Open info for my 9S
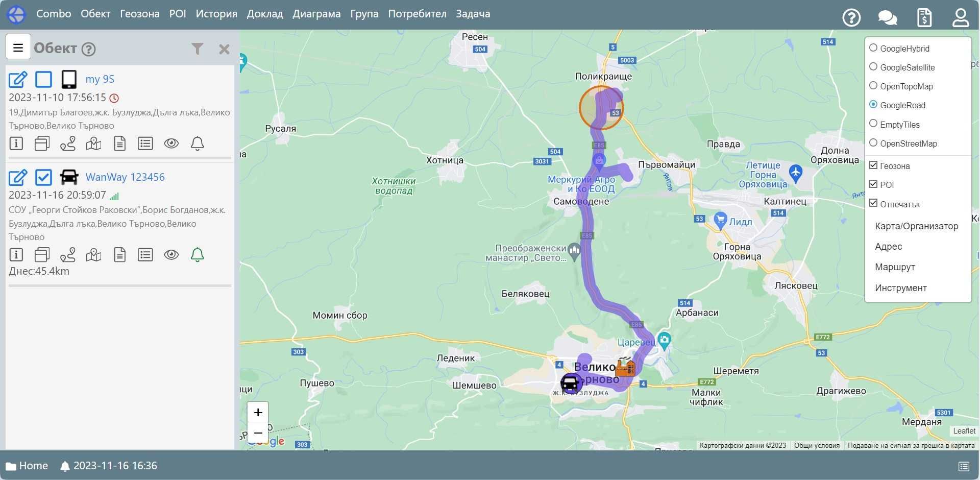980x480 pixels. point(16,143)
